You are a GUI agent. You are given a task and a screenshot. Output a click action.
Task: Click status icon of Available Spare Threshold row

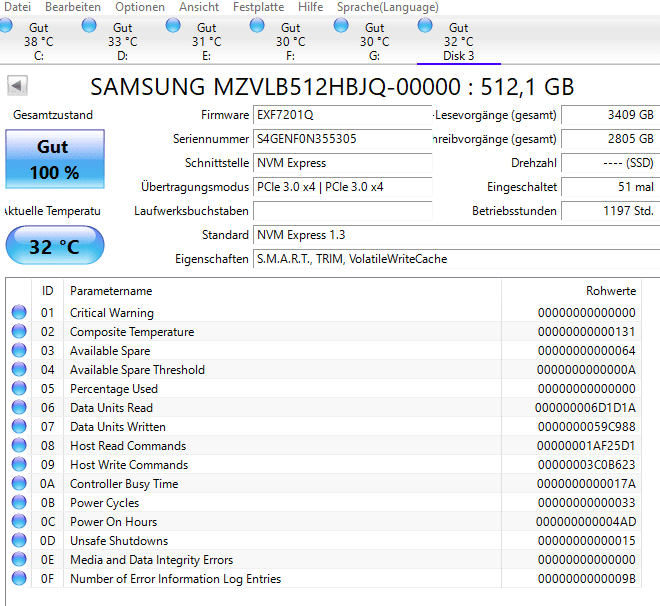point(19,369)
